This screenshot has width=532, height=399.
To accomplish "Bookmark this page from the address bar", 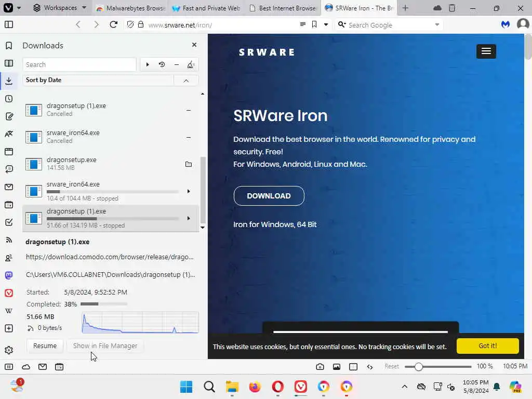I will (314, 24).
